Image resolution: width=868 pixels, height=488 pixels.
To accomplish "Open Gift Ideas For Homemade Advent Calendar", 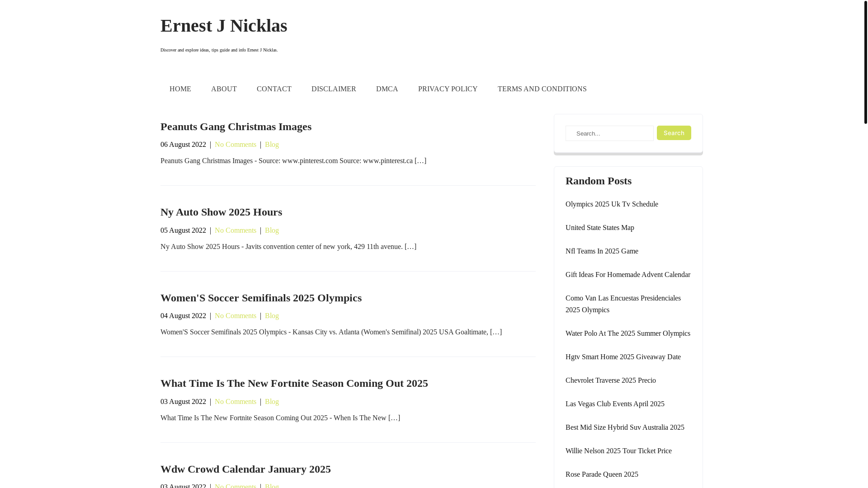I will tap(628, 275).
